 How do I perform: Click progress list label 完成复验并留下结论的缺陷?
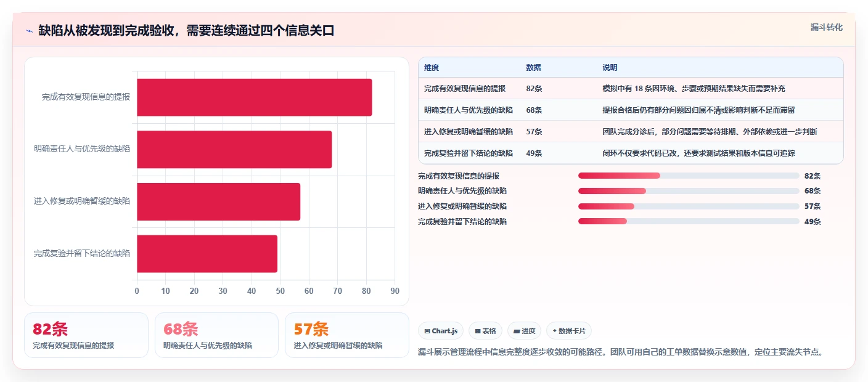pyautogui.click(x=462, y=222)
